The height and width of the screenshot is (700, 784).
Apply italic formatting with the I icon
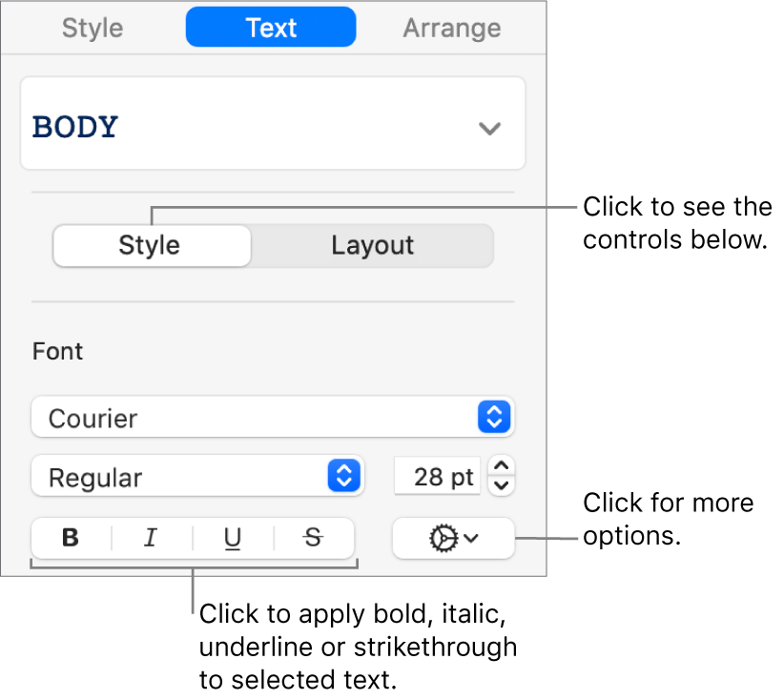point(151,539)
